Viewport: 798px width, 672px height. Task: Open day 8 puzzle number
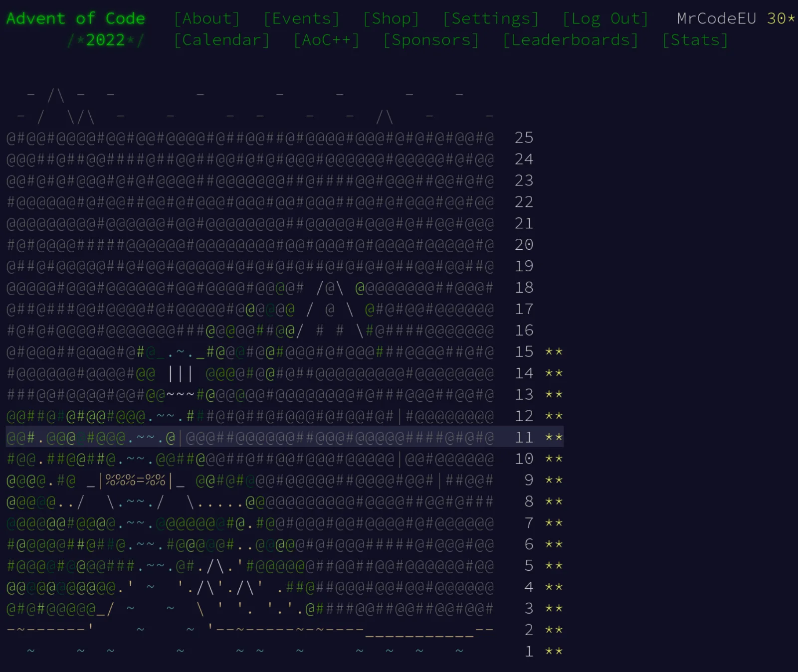tap(529, 502)
